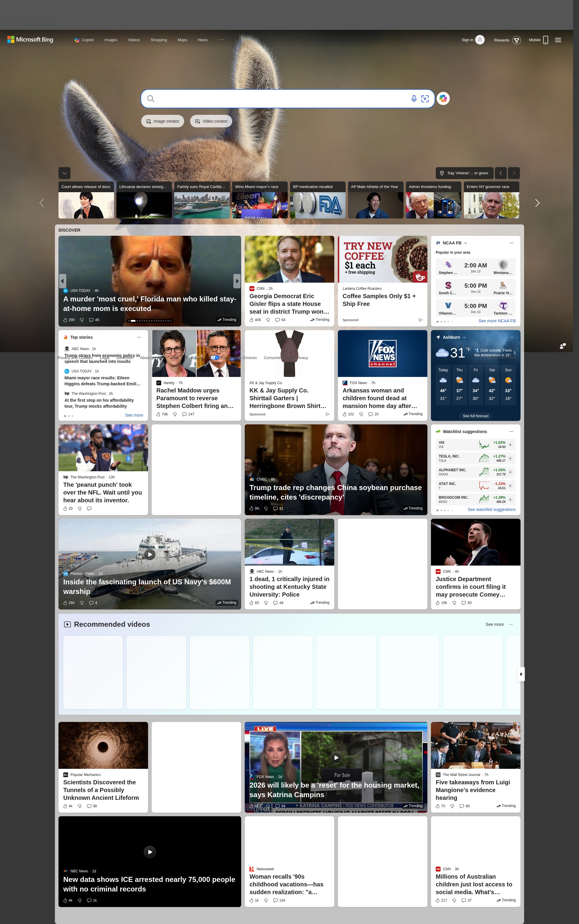Add AT&T INC. to watchlist
This screenshot has width=579, height=924.
pos(510,486)
